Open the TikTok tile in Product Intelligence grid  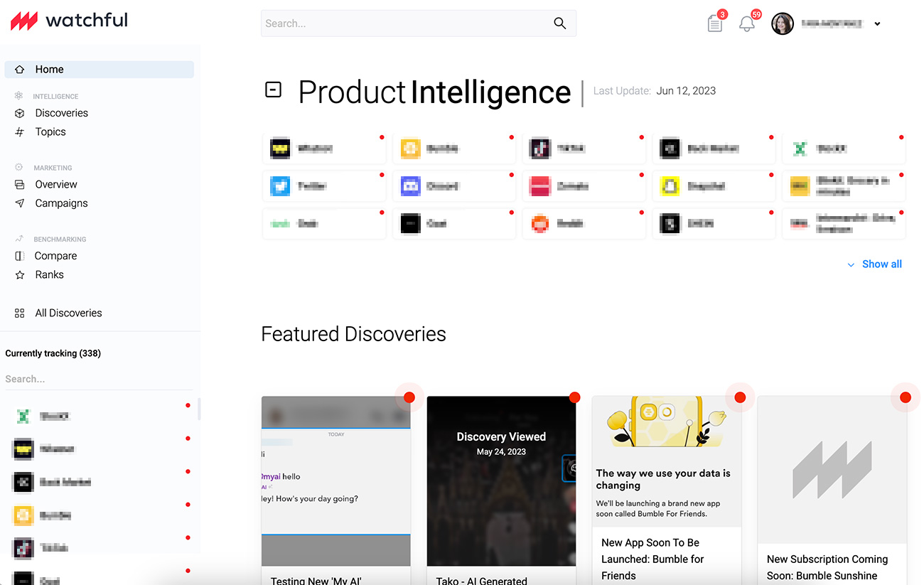584,149
